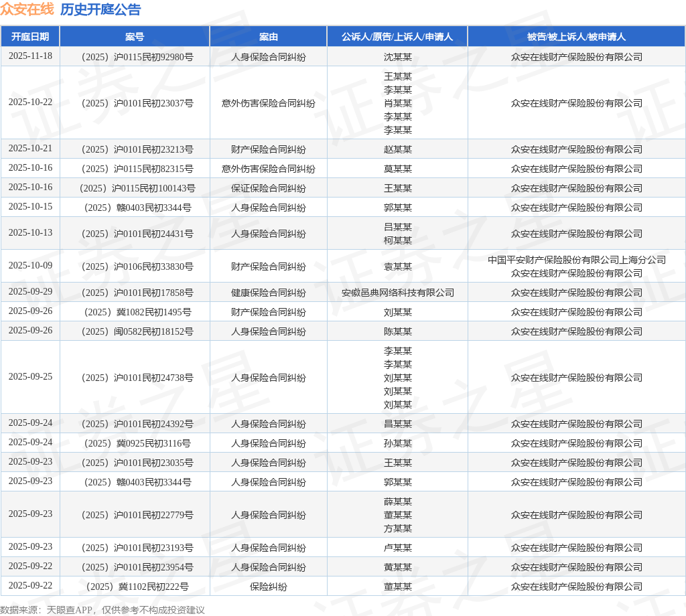
Task: Click case number 冀0925民初3116号
Action: point(137,443)
